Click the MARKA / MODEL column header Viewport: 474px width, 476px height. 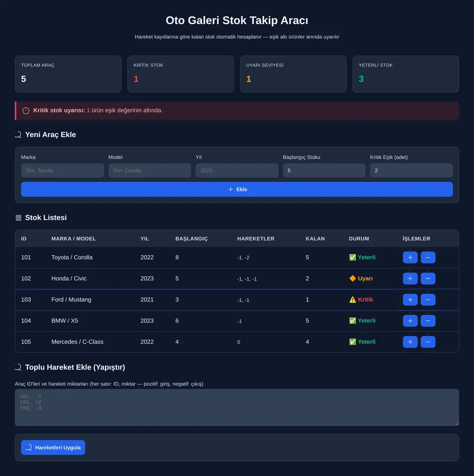click(x=73, y=239)
